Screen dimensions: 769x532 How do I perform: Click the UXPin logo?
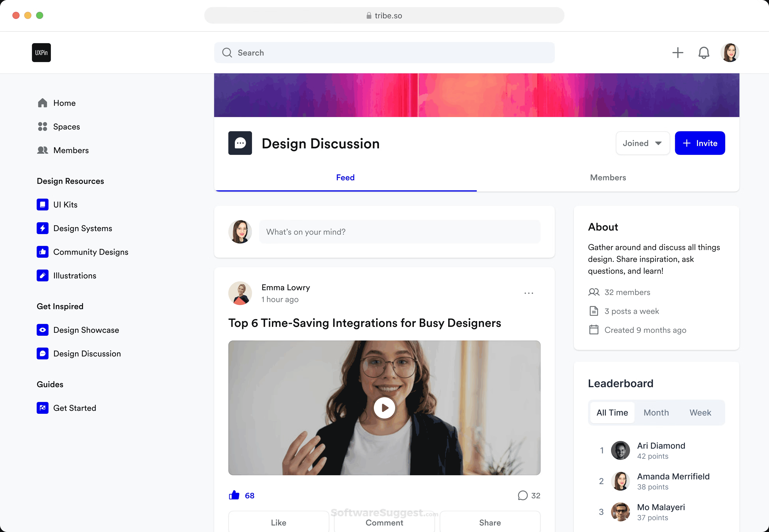(41, 53)
